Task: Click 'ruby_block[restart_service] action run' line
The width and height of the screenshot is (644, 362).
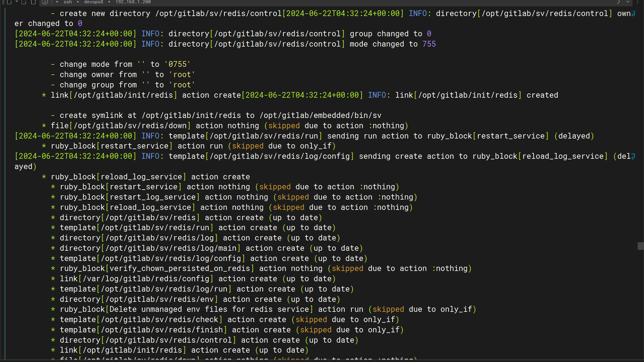Action: pyautogui.click(x=189, y=146)
